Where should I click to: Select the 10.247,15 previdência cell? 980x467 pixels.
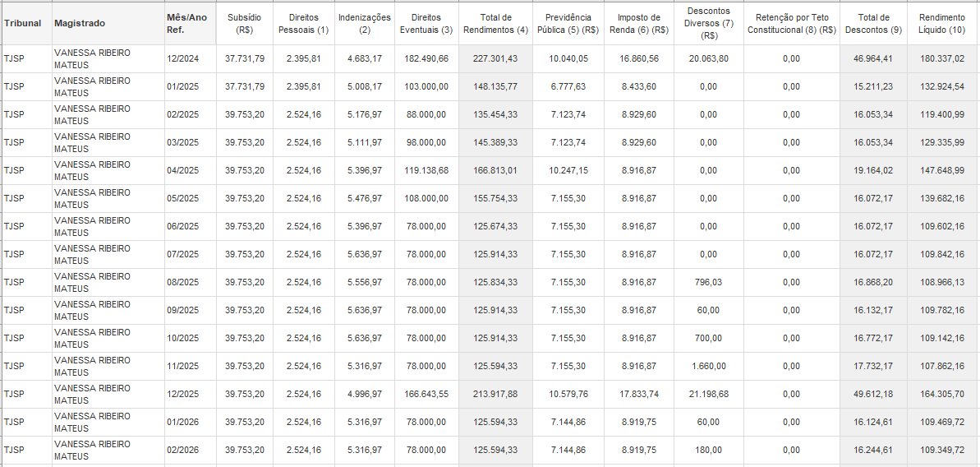[x=568, y=171]
